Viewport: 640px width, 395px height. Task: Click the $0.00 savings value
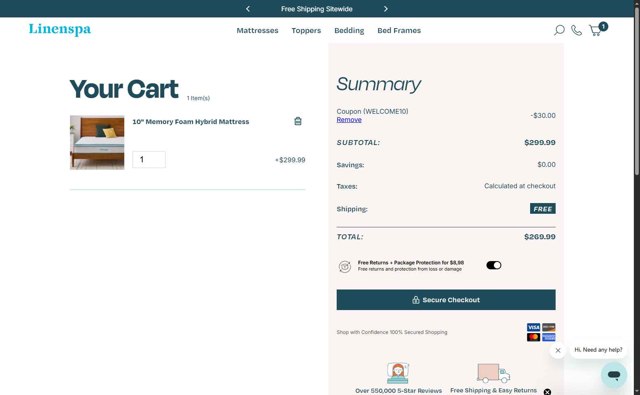pos(546,164)
